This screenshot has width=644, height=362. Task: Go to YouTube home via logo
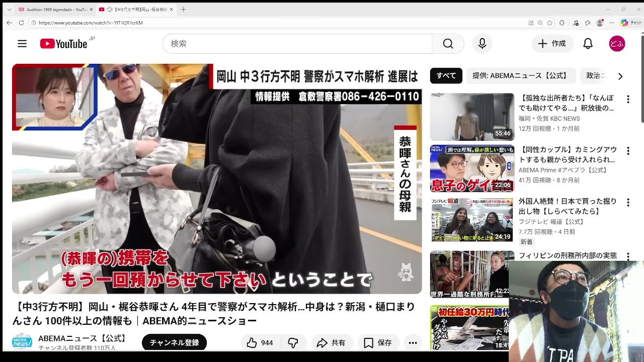point(64,44)
